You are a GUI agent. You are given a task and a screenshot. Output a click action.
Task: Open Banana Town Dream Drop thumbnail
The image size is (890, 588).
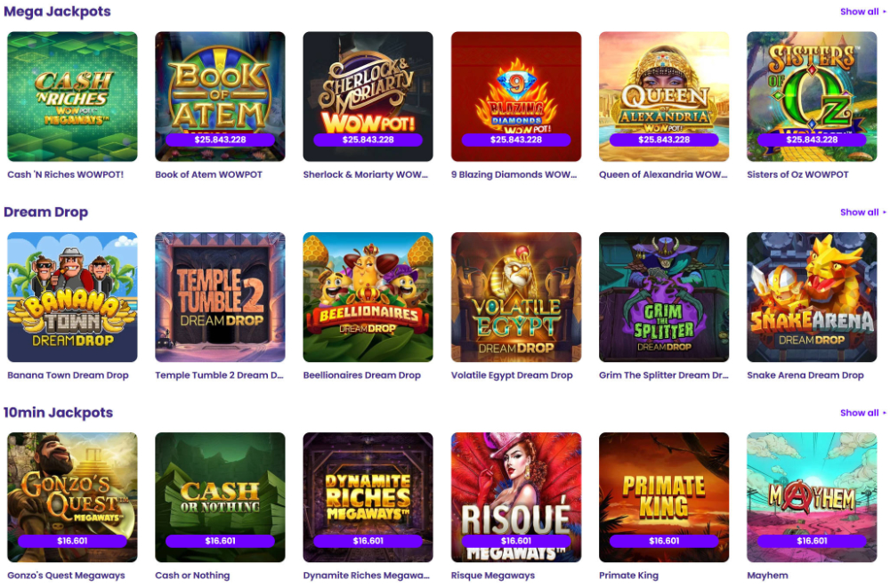click(72, 297)
